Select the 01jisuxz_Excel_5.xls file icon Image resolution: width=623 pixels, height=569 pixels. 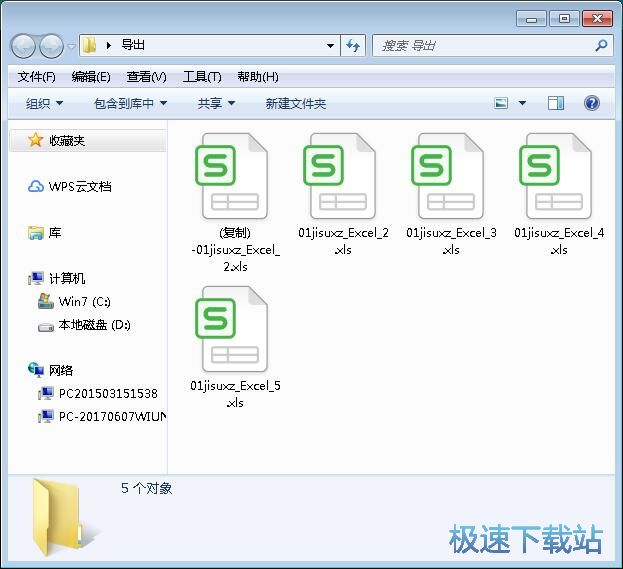tap(234, 329)
